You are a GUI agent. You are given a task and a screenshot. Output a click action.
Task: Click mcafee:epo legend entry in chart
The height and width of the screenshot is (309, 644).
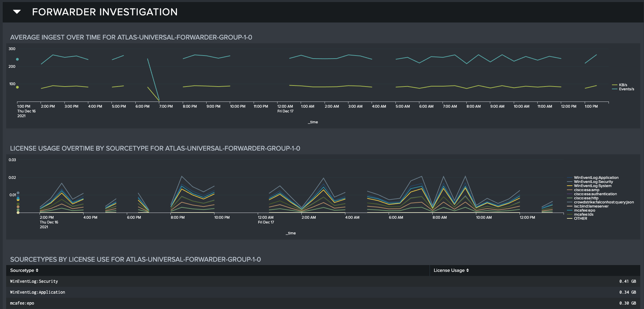coord(584,210)
